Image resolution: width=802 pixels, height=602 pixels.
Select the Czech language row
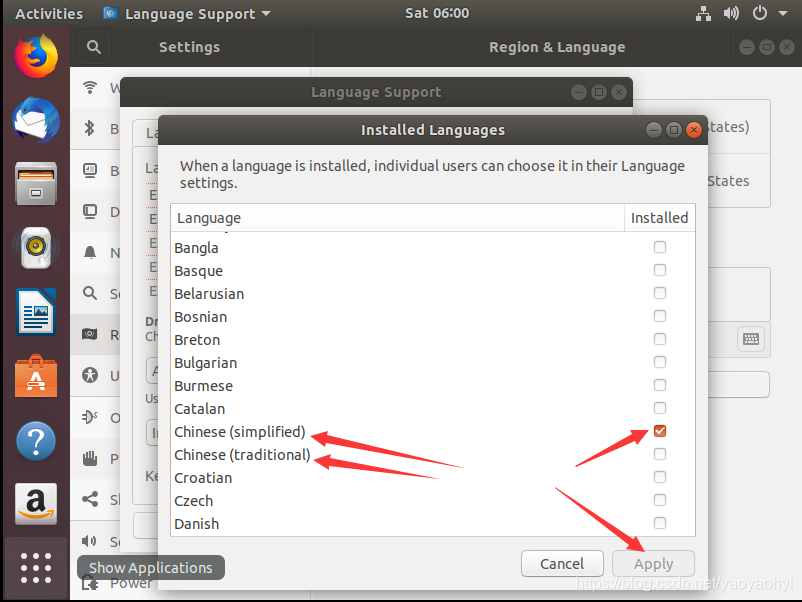(x=433, y=501)
